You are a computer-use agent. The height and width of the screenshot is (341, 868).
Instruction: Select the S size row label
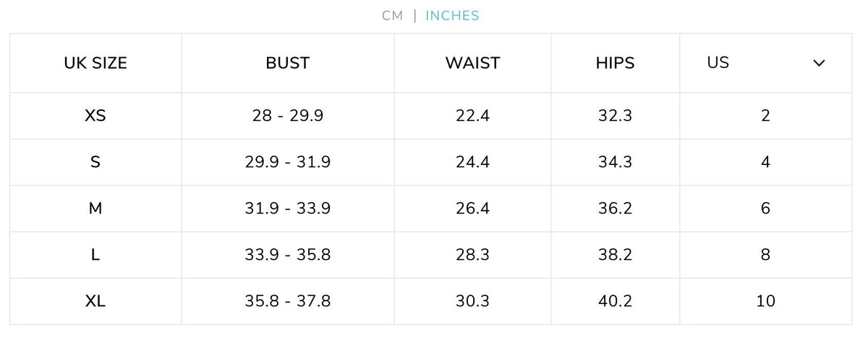95,162
